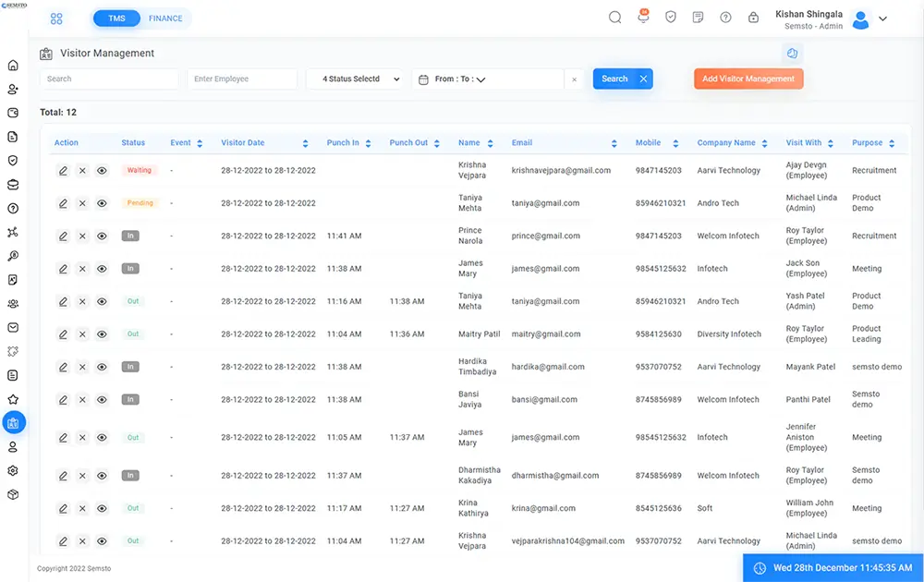Switch to the FINANCE tab
This screenshot has width=924, height=582.
point(165,18)
